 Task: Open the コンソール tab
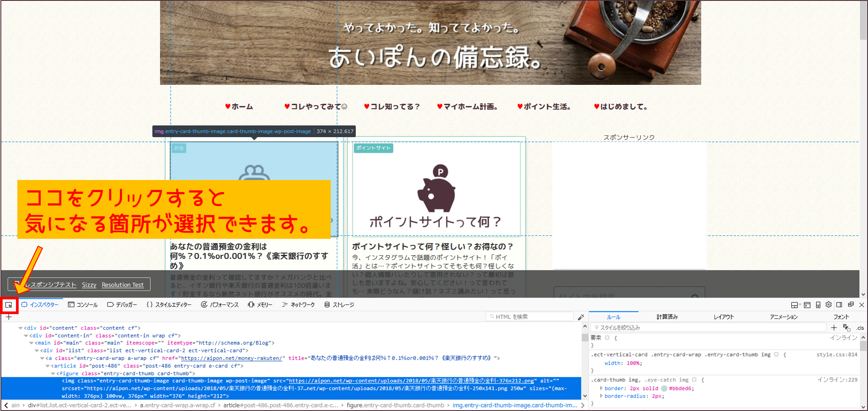pos(83,305)
